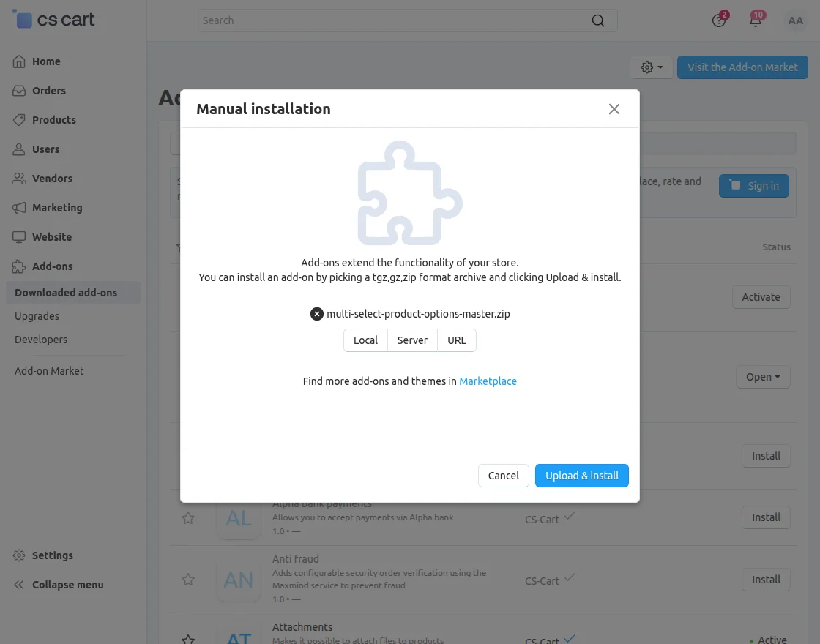Star the Attachments add-on
This screenshot has width=820, height=644.
coord(188,638)
